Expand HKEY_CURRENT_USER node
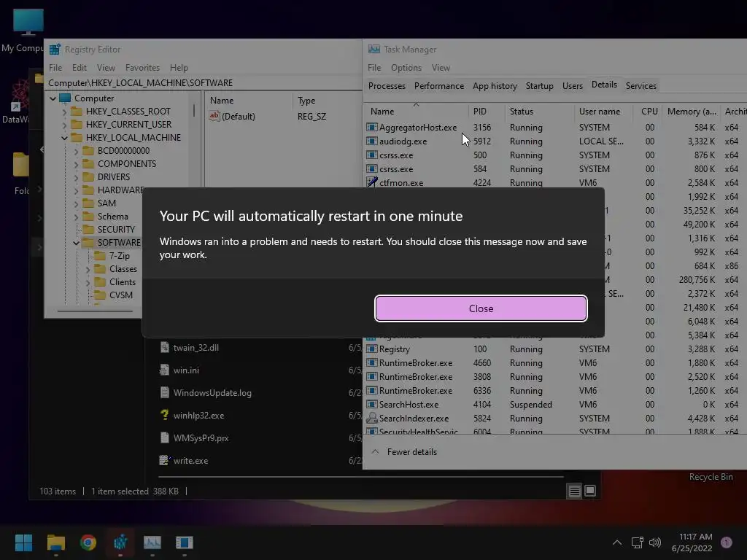This screenshot has height=560, width=747. pos(64,125)
